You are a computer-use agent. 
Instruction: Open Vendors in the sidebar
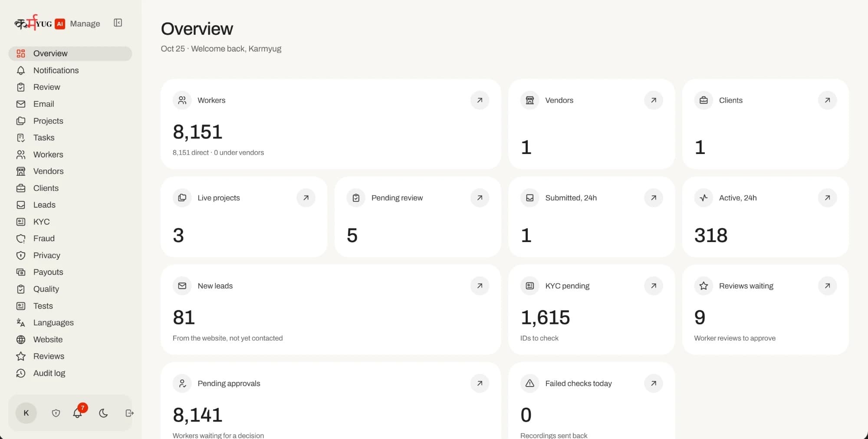point(70,171)
